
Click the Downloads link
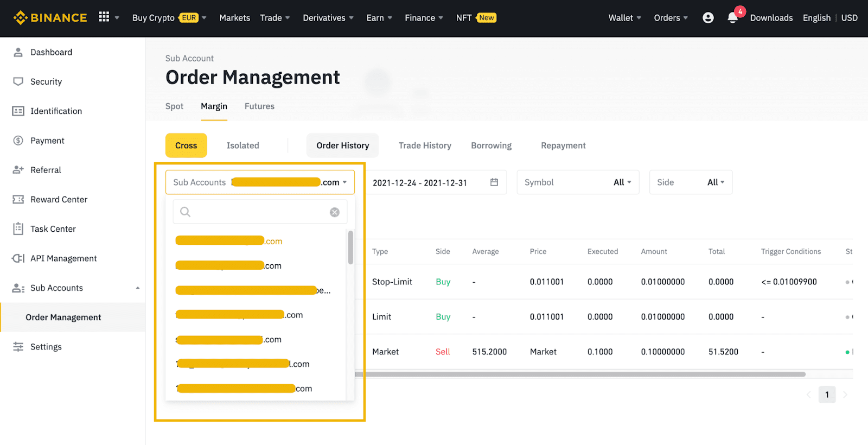click(771, 18)
